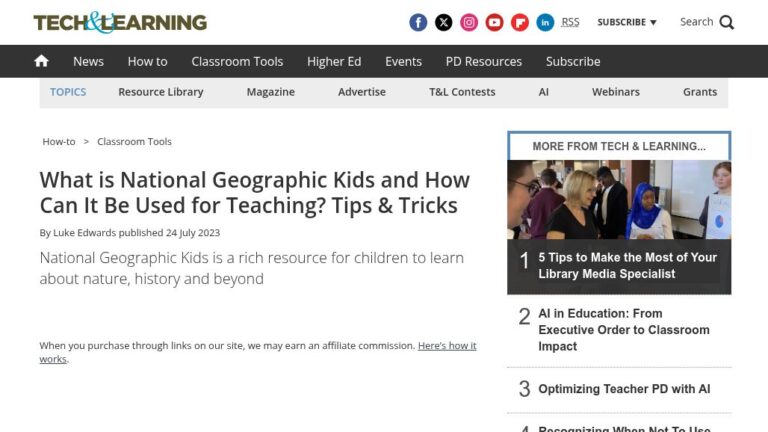Expand the SUBSCRIBE dropdown in header

pos(626,22)
